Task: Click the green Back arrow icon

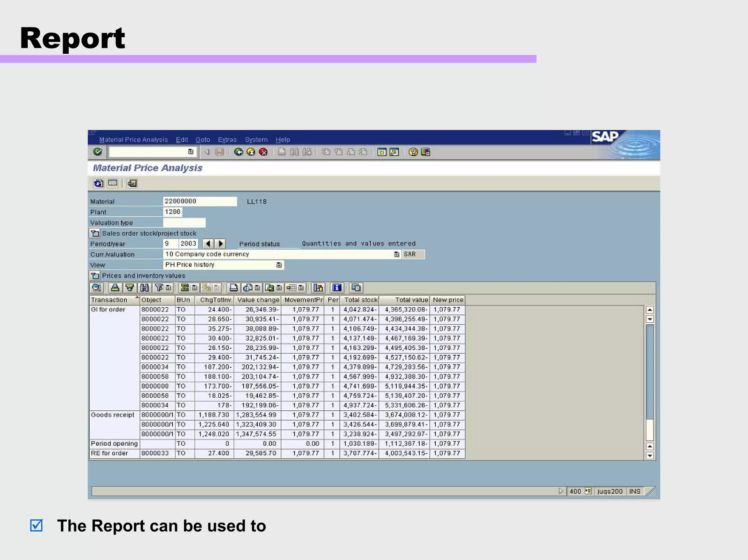Action: [x=238, y=152]
